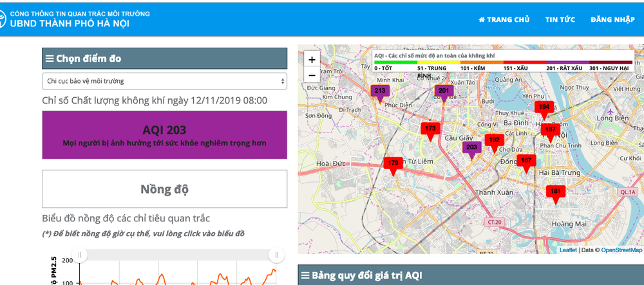
Task: Open the OpenStreetMap attribution link
Action: pos(621,250)
